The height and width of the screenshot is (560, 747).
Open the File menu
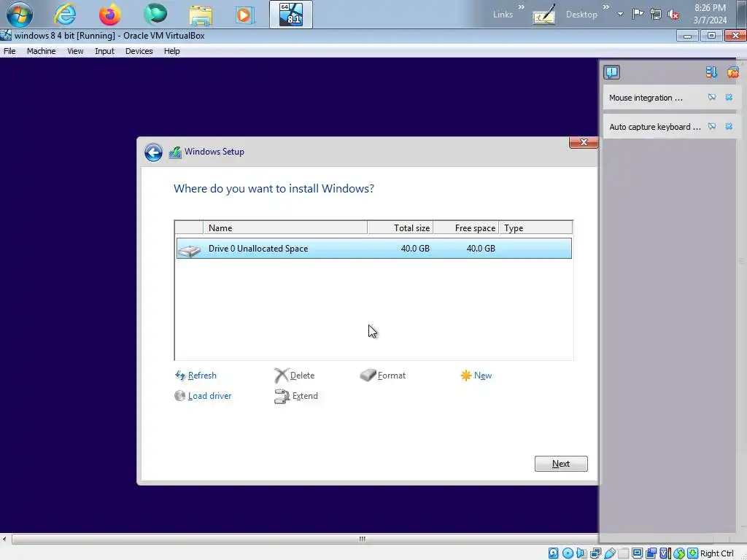coord(9,52)
